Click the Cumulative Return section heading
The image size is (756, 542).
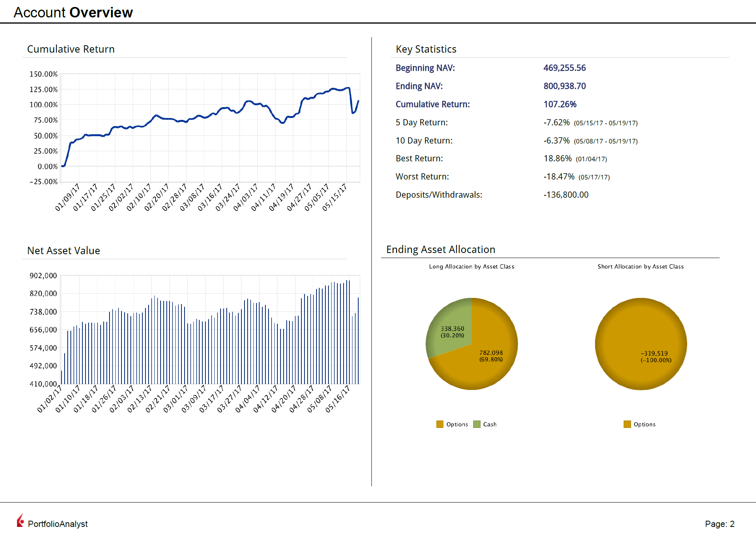pos(71,49)
